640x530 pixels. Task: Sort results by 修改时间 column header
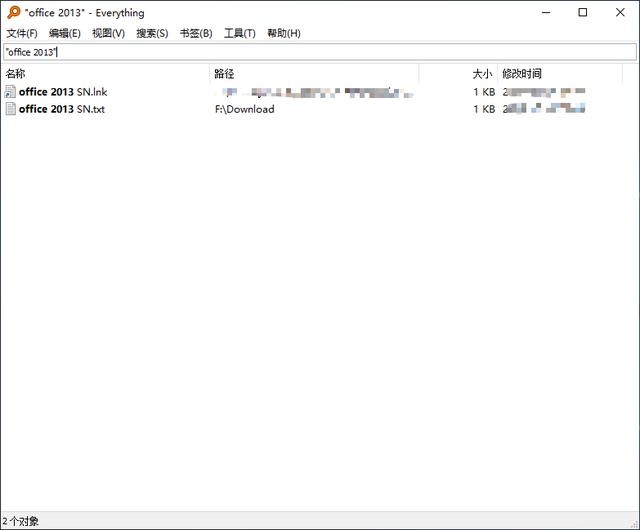560,73
